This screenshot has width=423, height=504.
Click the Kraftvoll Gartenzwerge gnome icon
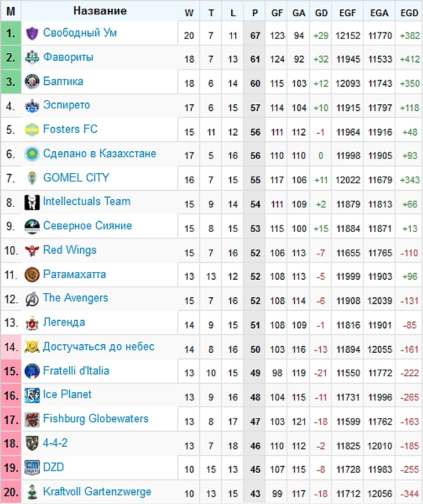(x=32, y=492)
